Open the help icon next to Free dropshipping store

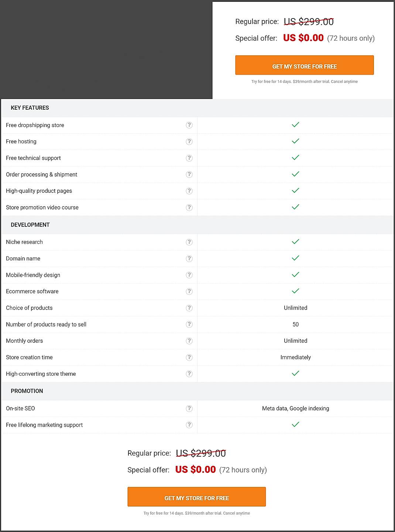point(189,125)
